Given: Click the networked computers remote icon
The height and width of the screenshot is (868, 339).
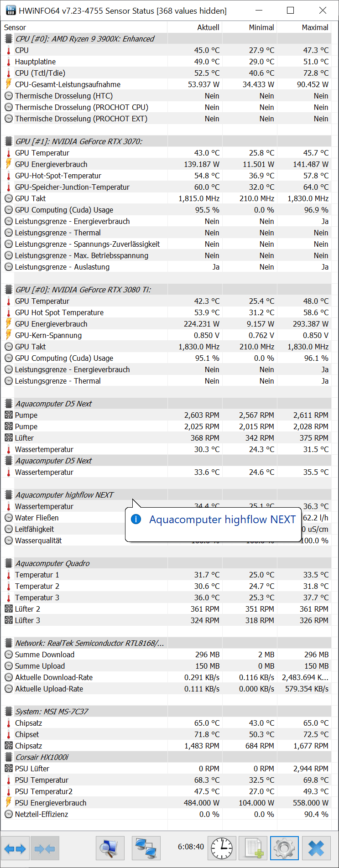Looking at the screenshot, I should (x=146, y=848).
